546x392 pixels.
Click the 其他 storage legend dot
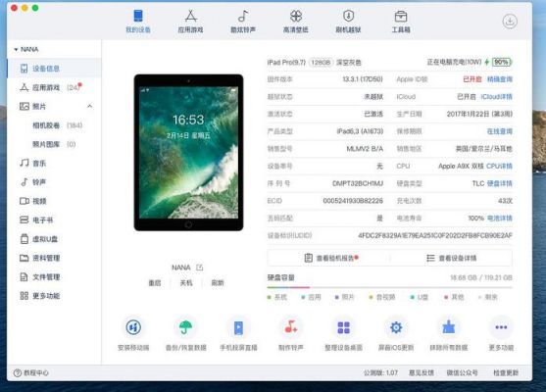coord(446,297)
